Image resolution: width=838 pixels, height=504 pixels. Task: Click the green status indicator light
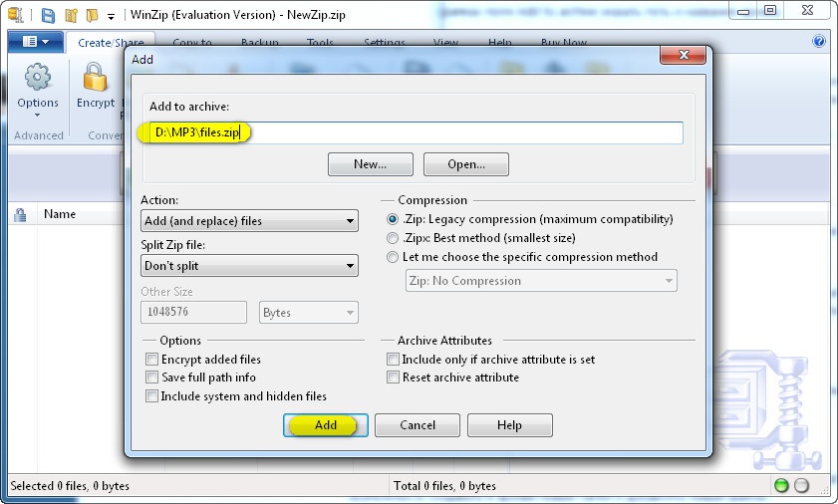coord(781,485)
